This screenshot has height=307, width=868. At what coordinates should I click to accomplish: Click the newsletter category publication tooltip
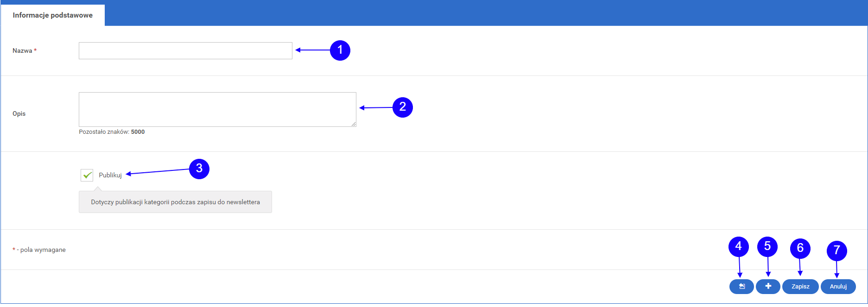coord(175,202)
